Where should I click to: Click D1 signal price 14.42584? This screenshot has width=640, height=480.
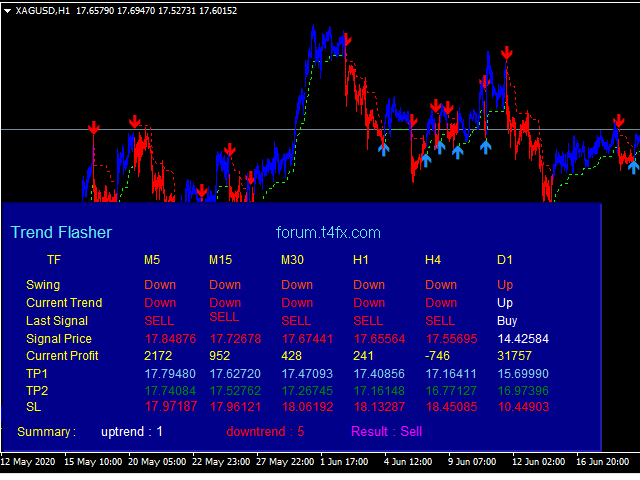click(523, 339)
